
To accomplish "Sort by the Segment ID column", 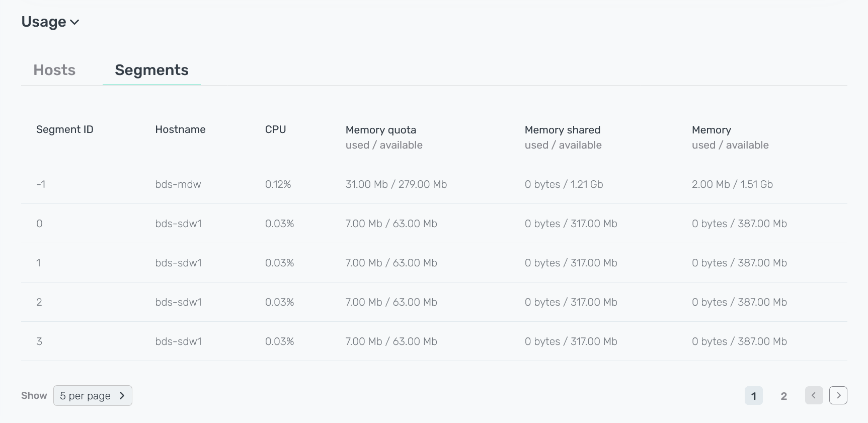I will coord(64,129).
